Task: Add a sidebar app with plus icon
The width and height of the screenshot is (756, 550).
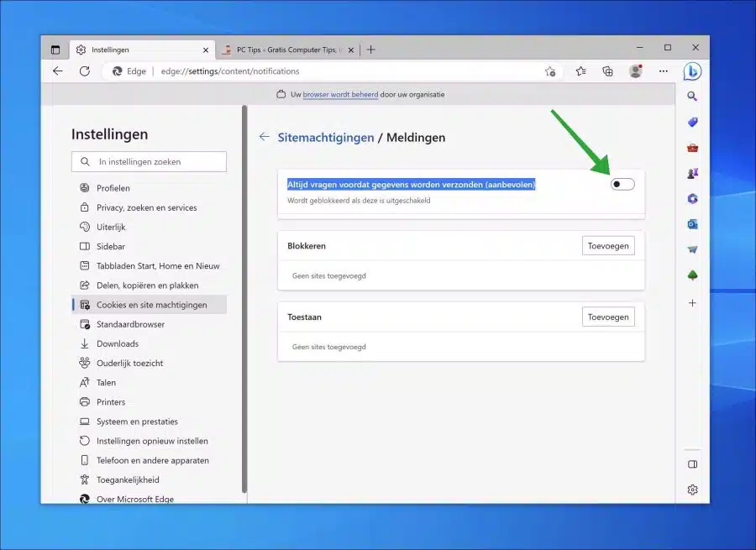Action: 692,303
